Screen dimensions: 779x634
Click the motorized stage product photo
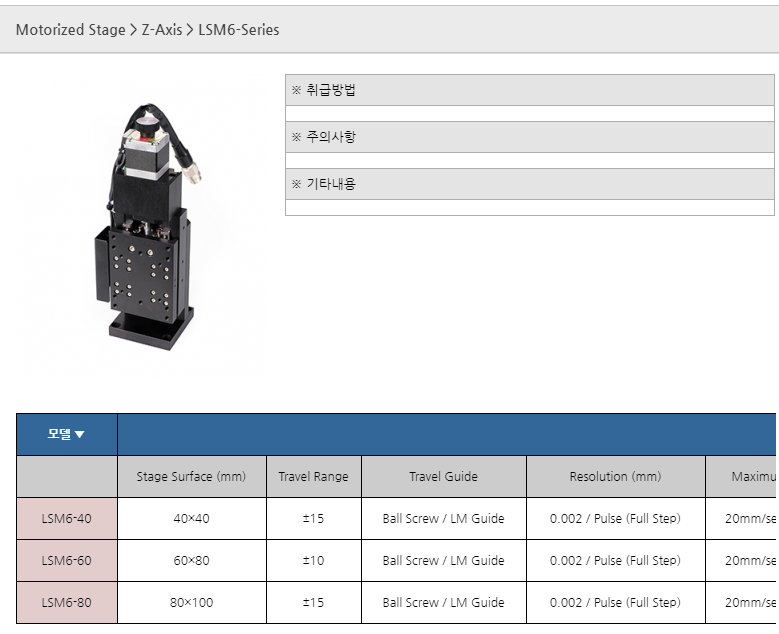click(142, 228)
